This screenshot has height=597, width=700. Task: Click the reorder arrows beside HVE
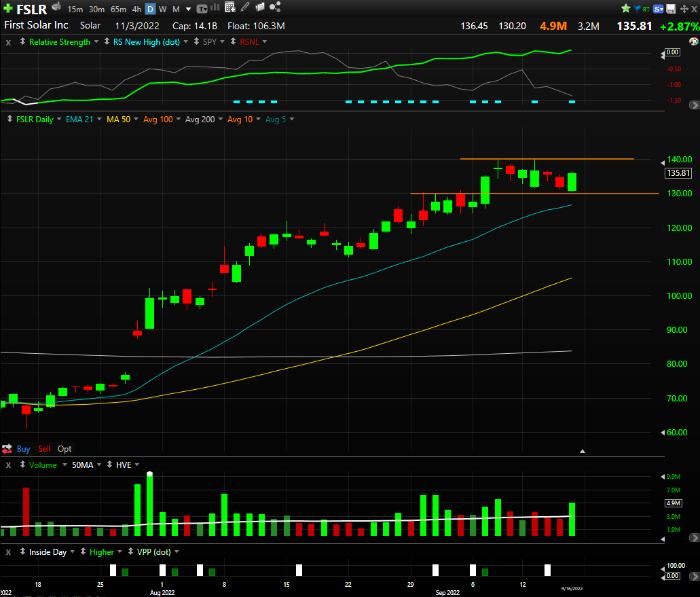109,465
